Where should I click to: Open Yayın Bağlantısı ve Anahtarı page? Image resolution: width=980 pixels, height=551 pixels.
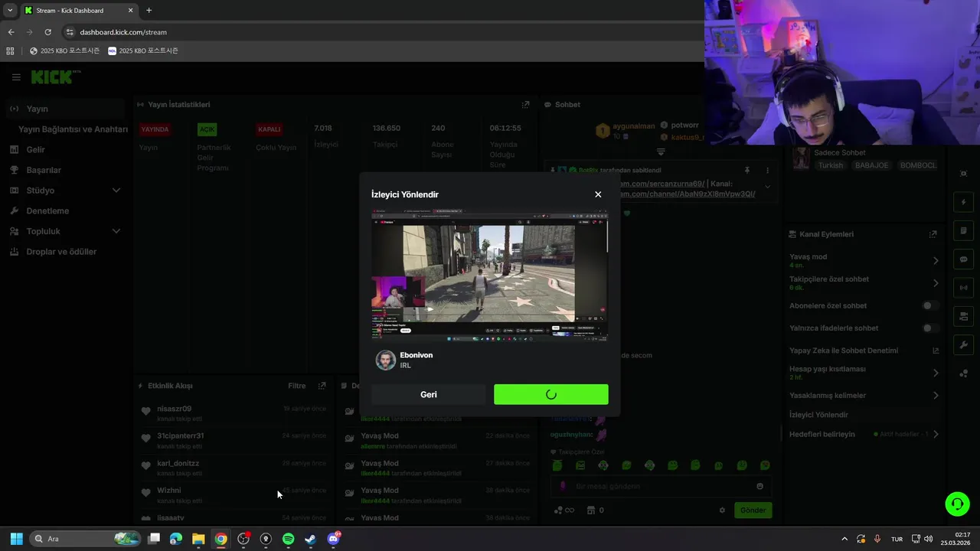[73, 129]
